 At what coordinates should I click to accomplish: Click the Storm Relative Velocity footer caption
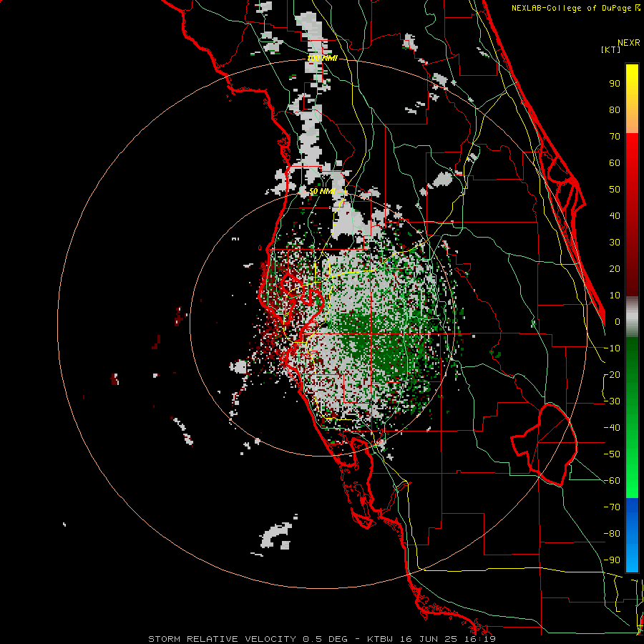322,639
